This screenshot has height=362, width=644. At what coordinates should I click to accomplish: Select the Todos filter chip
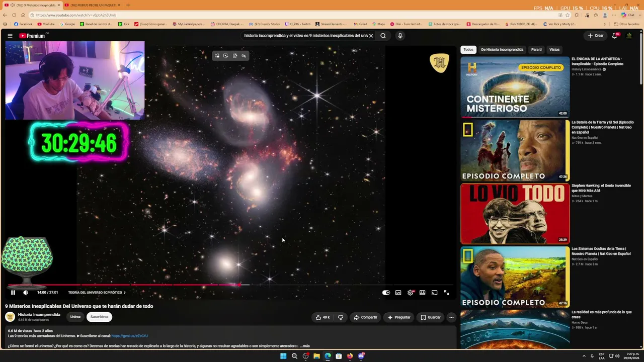click(x=468, y=50)
